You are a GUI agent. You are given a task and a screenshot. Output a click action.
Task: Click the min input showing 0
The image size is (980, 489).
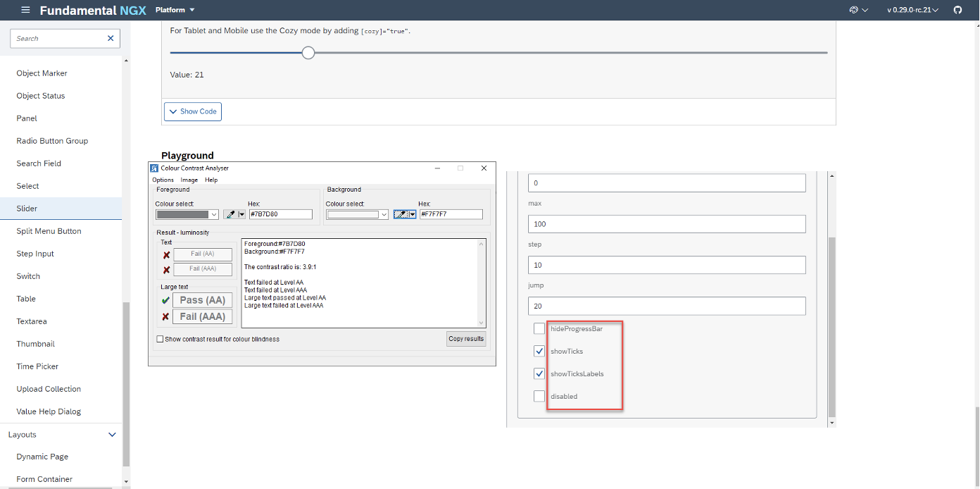click(667, 183)
